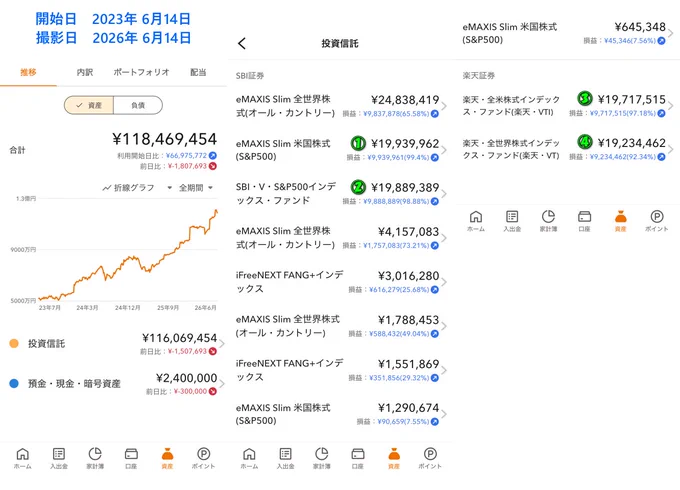
Task: Switch to the 配当 tab
Action: click(198, 72)
